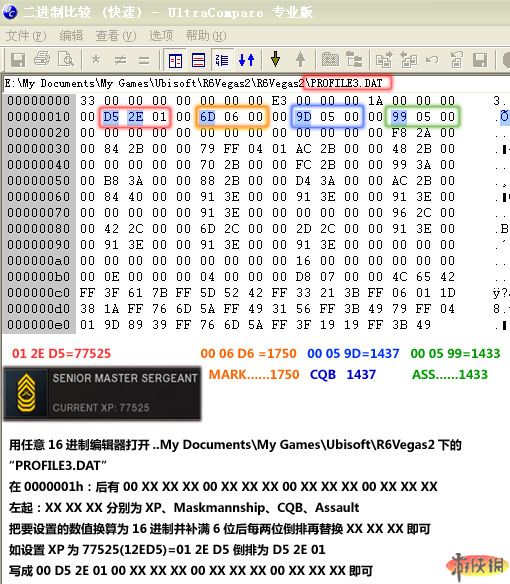The width and height of the screenshot is (510, 584).
Task: Toggle line numbers view icon
Action: coord(222,60)
